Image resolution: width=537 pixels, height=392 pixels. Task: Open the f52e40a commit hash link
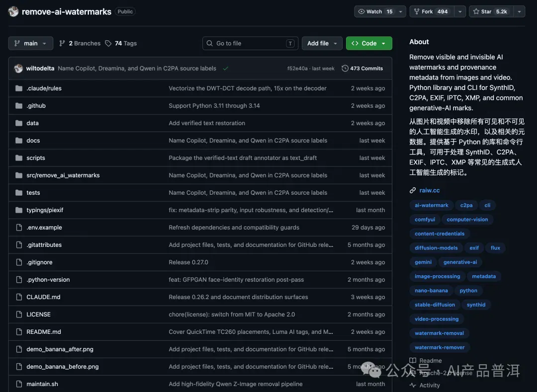click(x=297, y=69)
